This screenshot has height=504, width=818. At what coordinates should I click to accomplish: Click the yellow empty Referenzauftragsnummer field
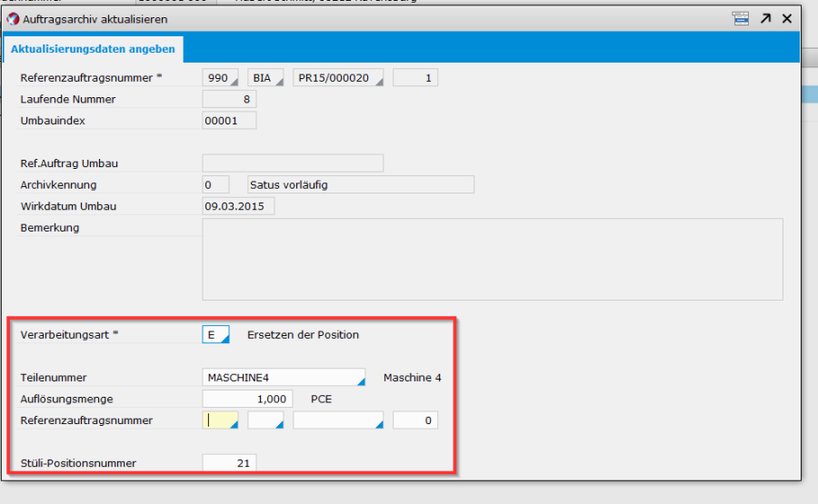tap(220, 420)
